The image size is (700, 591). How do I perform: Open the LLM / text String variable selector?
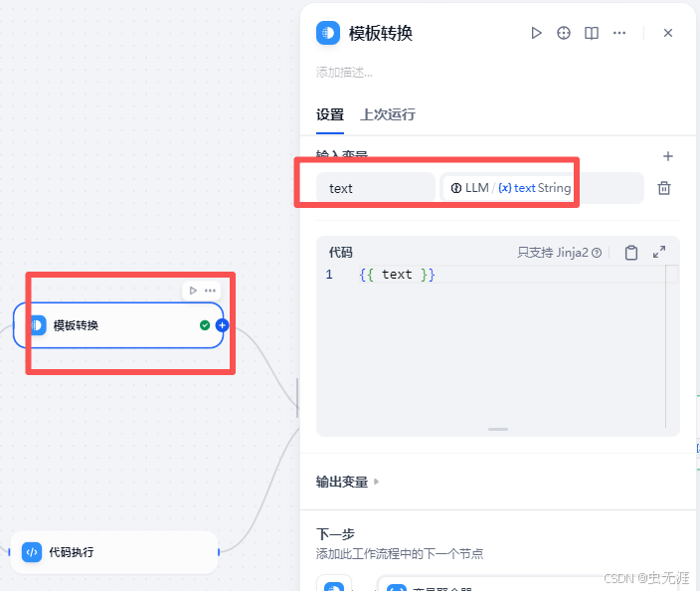click(x=542, y=188)
